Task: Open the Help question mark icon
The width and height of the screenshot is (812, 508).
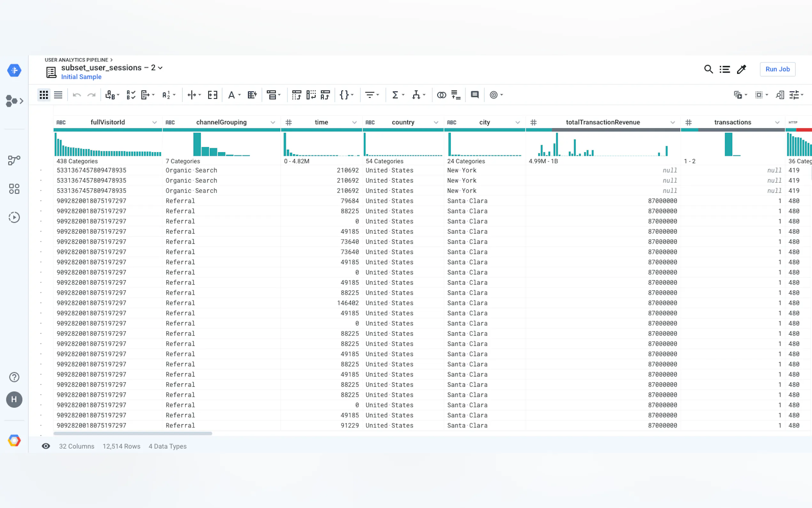Action: coord(14,377)
